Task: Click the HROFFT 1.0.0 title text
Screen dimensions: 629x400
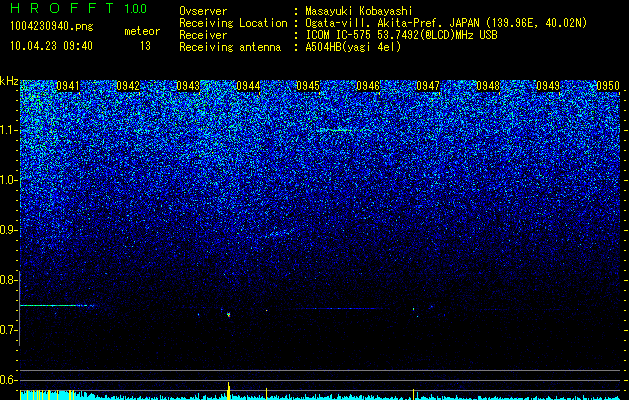Action: [x=79, y=8]
